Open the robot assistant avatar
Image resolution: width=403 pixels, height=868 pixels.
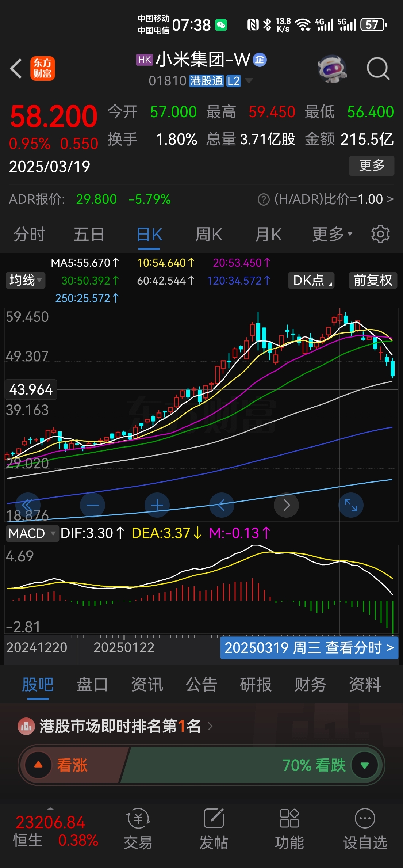point(332,69)
